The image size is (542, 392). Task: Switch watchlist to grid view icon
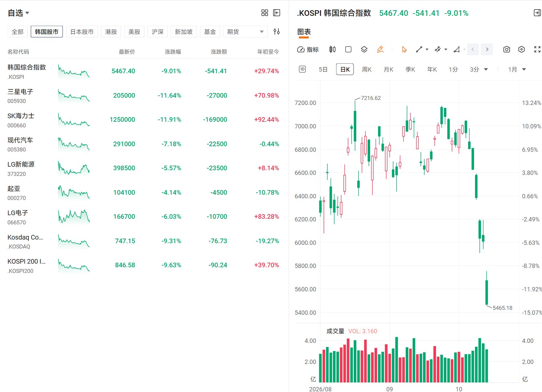265,13
